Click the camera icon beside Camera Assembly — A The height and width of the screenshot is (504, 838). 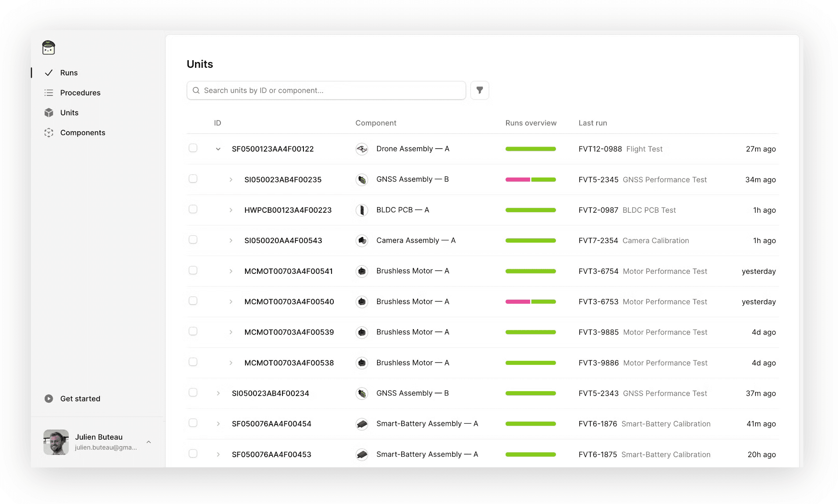pyautogui.click(x=362, y=240)
